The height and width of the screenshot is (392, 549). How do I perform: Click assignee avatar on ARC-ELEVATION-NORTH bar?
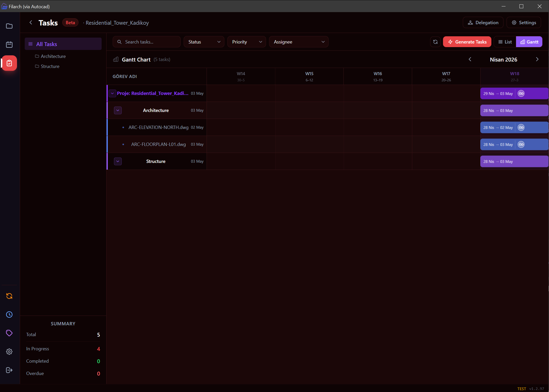pyautogui.click(x=521, y=127)
